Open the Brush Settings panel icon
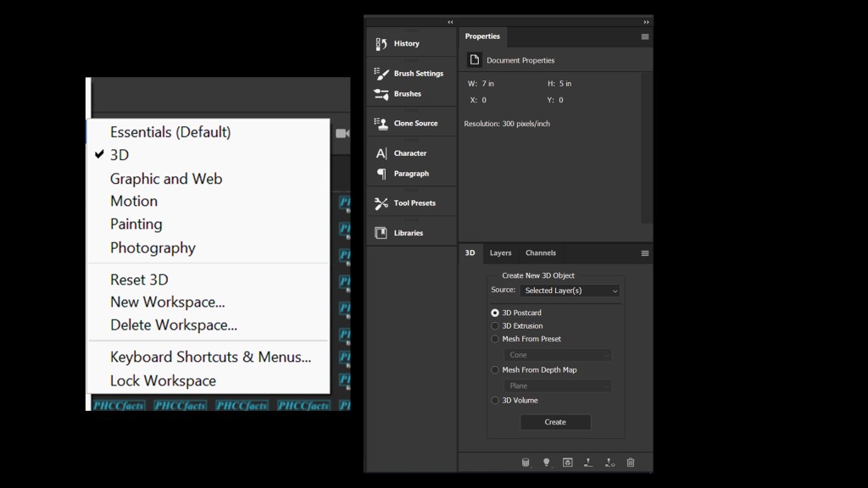This screenshot has width=868, height=488. click(x=381, y=74)
